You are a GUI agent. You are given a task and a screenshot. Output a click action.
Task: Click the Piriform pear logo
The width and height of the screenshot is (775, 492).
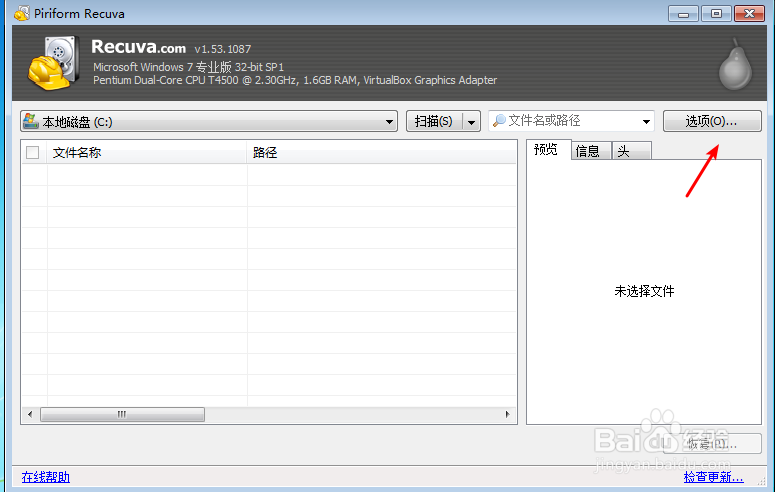735,65
